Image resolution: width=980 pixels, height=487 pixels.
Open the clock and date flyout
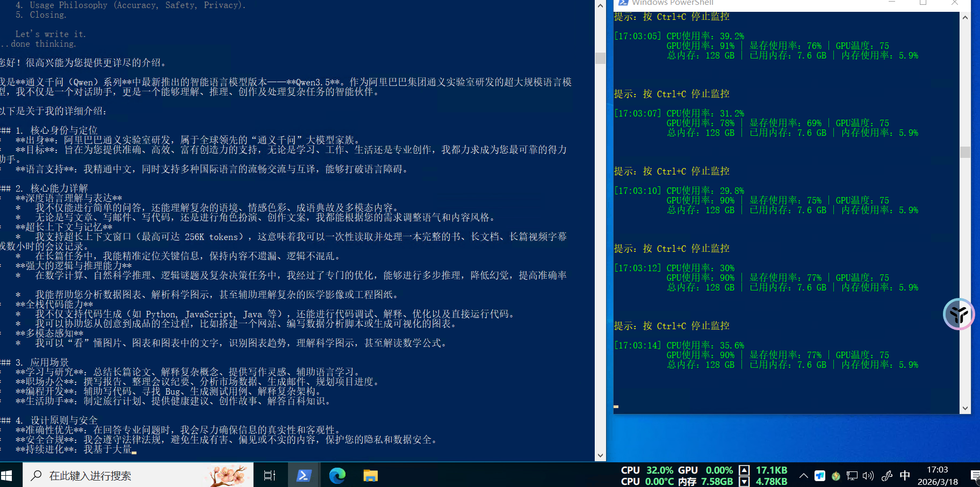[938, 476]
